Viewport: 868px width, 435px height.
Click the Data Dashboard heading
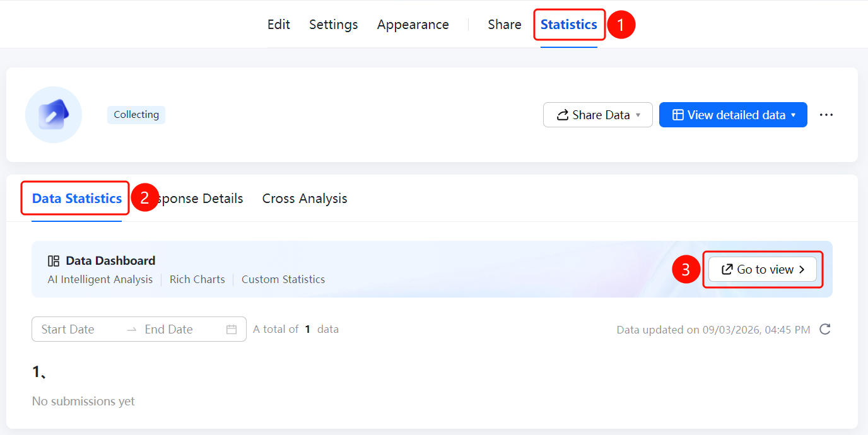pos(110,260)
